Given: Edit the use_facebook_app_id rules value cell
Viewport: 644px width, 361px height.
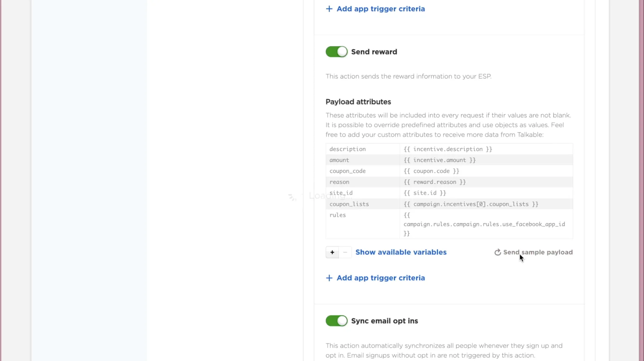Looking at the screenshot, I should tap(486, 224).
